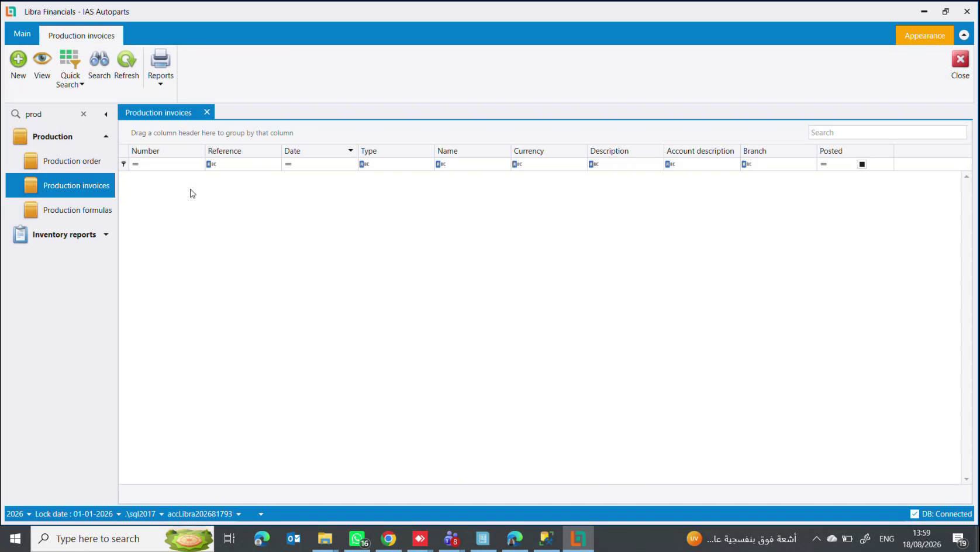The image size is (980, 552).
Task: Open the Date column sort dropdown
Action: (x=351, y=151)
